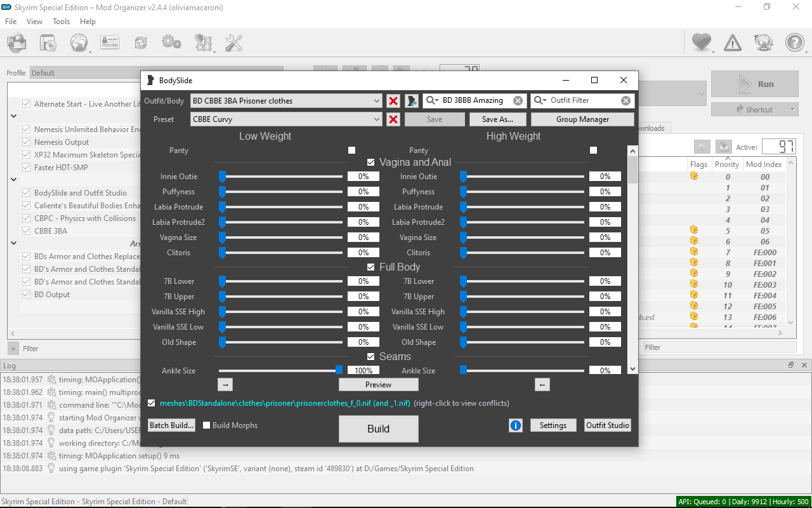Switch to the Downloads tab
The width and height of the screenshot is (812, 508).
[x=653, y=128]
